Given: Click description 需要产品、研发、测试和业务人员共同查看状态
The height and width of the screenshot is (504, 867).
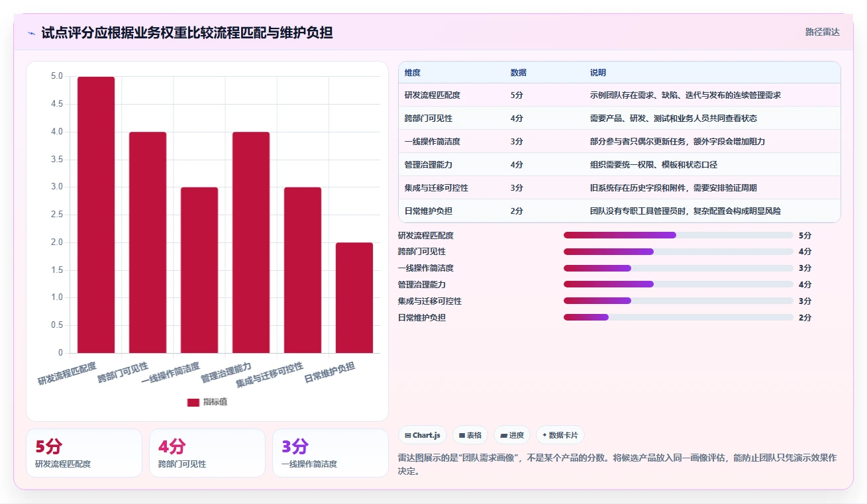Looking at the screenshot, I should (674, 119).
